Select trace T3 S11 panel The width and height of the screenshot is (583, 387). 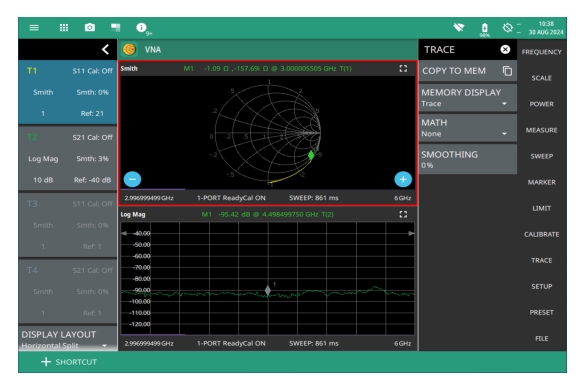[x=68, y=225]
